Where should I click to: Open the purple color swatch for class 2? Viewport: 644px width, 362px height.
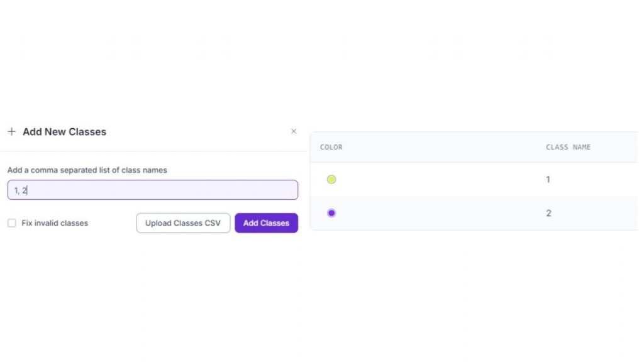point(331,213)
